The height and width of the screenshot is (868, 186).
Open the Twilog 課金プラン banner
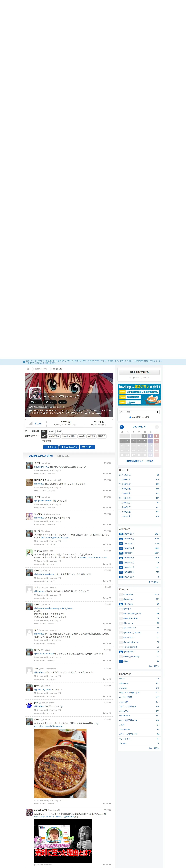(139, 395)
